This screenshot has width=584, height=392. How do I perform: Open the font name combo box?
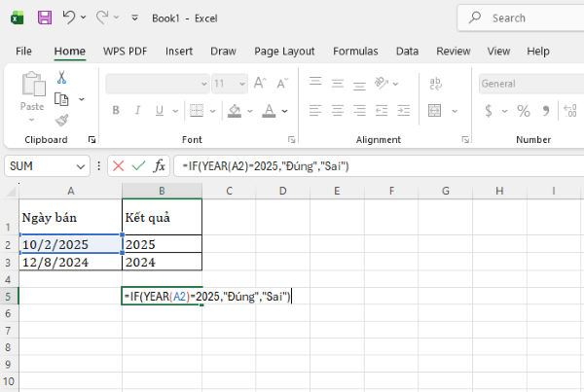pos(157,84)
